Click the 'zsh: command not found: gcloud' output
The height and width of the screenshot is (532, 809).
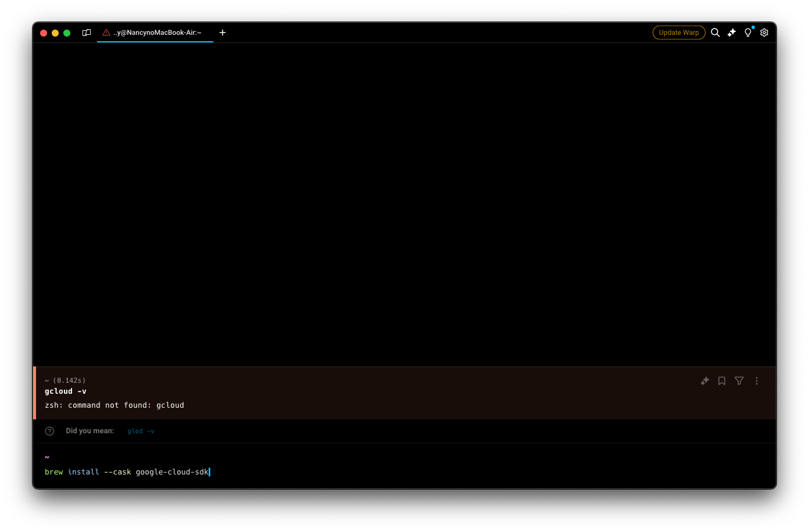pos(114,405)
